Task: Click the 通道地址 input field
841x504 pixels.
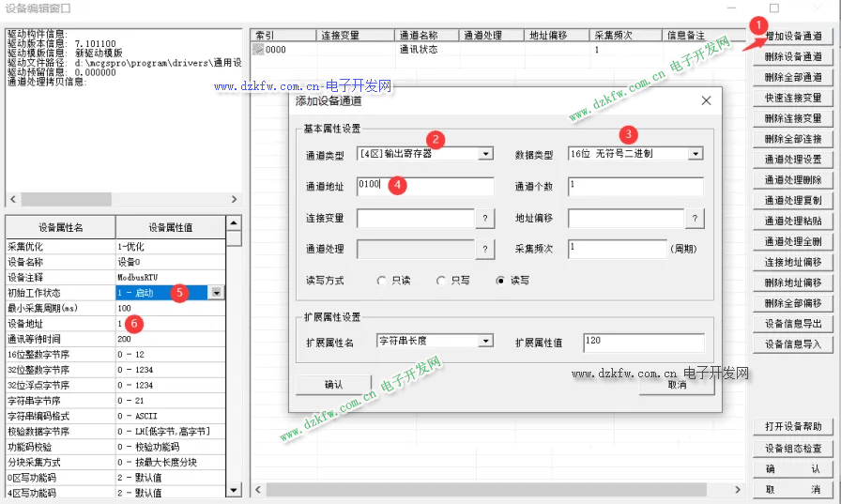Action: coord(425,186)
